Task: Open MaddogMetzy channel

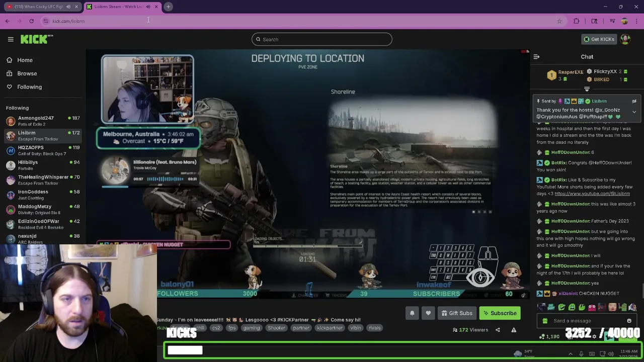Action: [x=43, y=209]
